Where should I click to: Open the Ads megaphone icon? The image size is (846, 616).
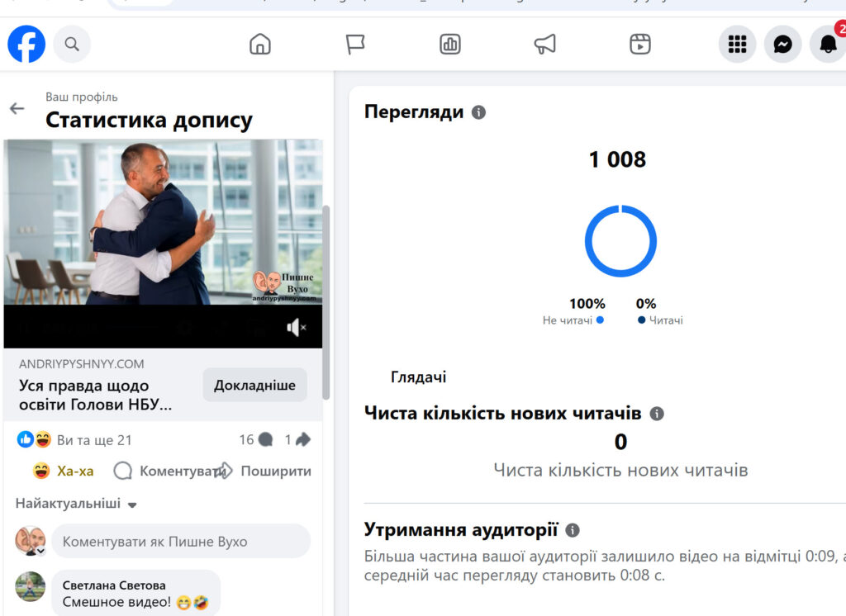(x=545, y=44)
